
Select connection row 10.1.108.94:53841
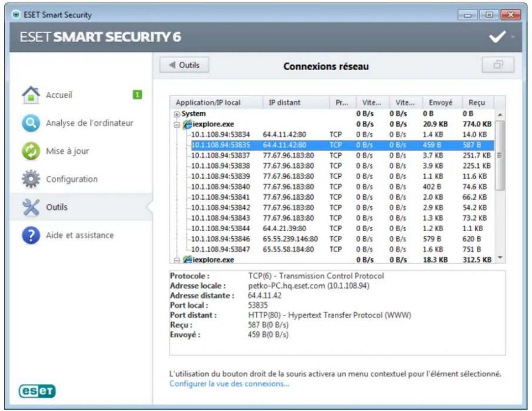click(x=342, y=198)
